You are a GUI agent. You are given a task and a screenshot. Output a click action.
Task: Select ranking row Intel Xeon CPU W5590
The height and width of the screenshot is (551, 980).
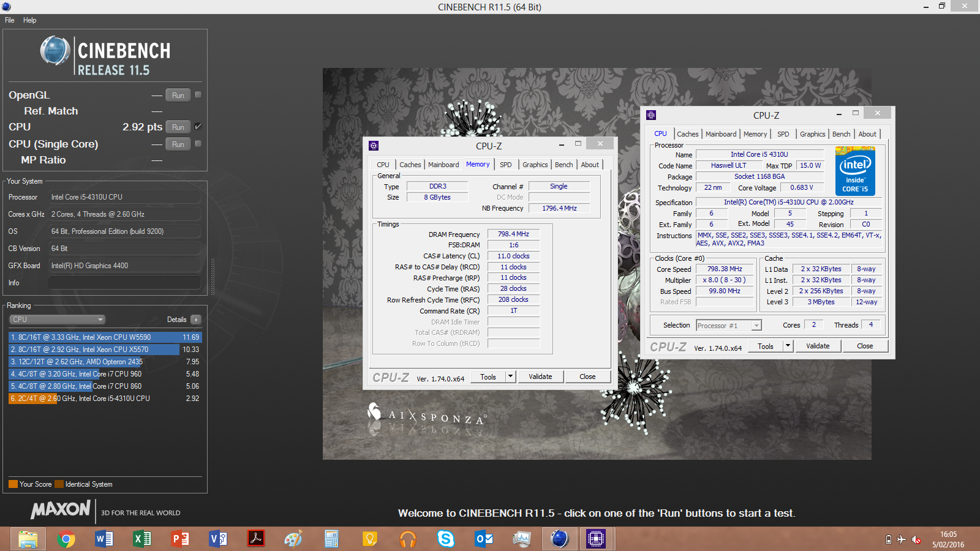[104, 337]
